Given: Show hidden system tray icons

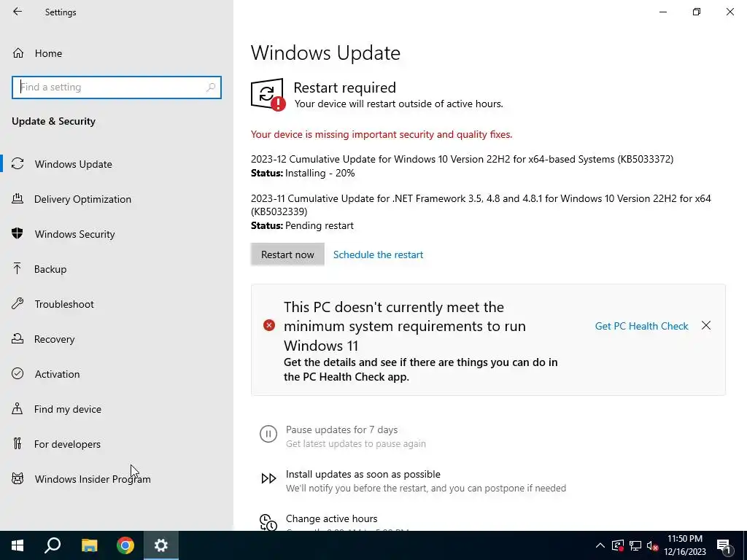Looking at the screenshot, I should coord(600,545).
